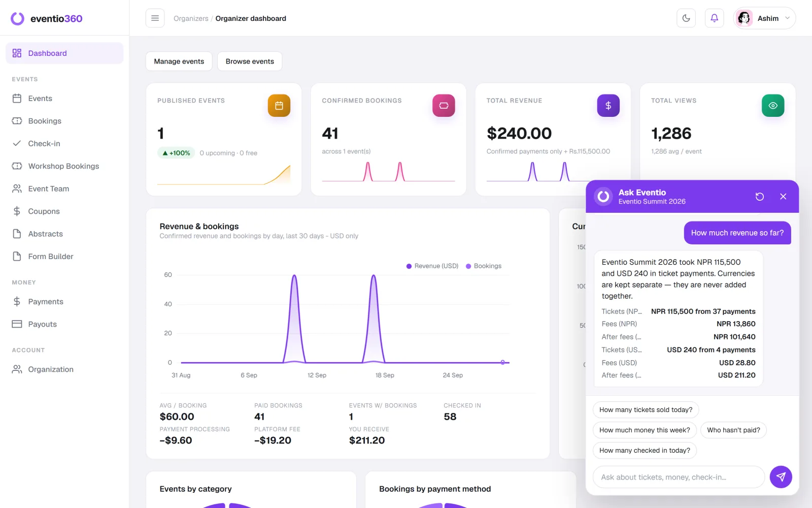
Task: Click the eventio360 logo
Action: (x=46, y=19)
